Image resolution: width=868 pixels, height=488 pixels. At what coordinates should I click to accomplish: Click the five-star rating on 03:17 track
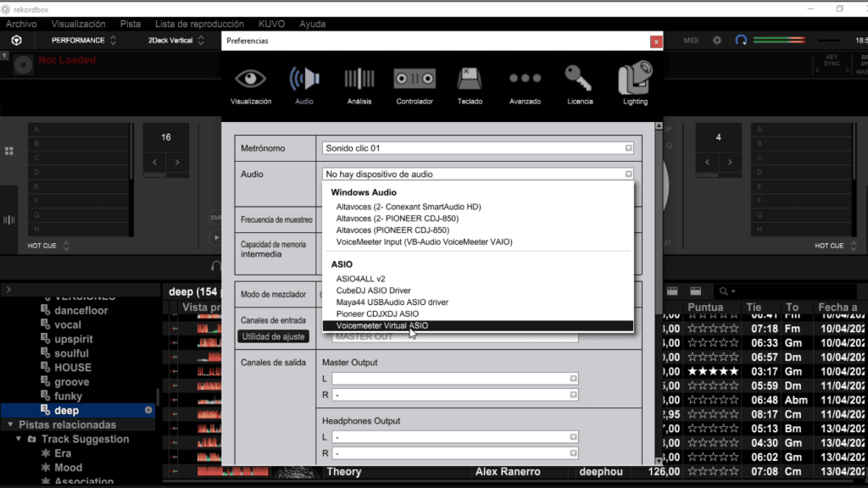click(x=713, y=371)
